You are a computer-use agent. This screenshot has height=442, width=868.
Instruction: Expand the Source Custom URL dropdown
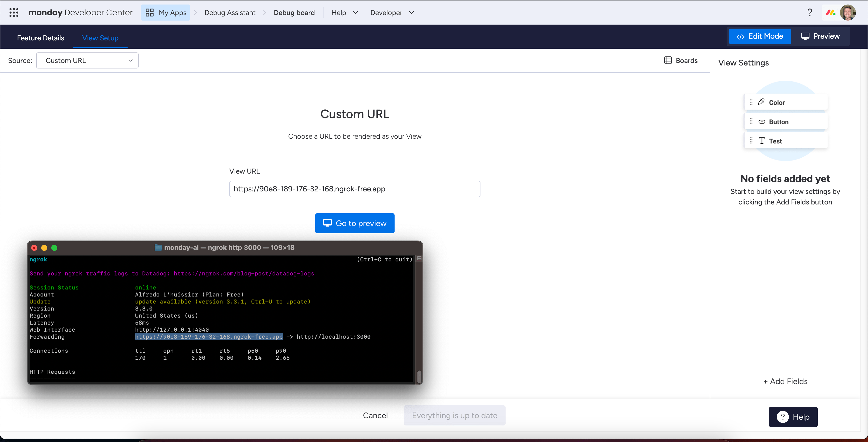87,60
